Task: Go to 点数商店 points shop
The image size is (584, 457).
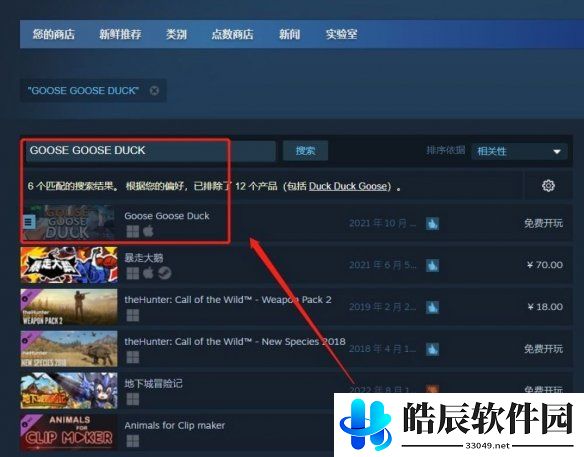Action: coord(232,34)
